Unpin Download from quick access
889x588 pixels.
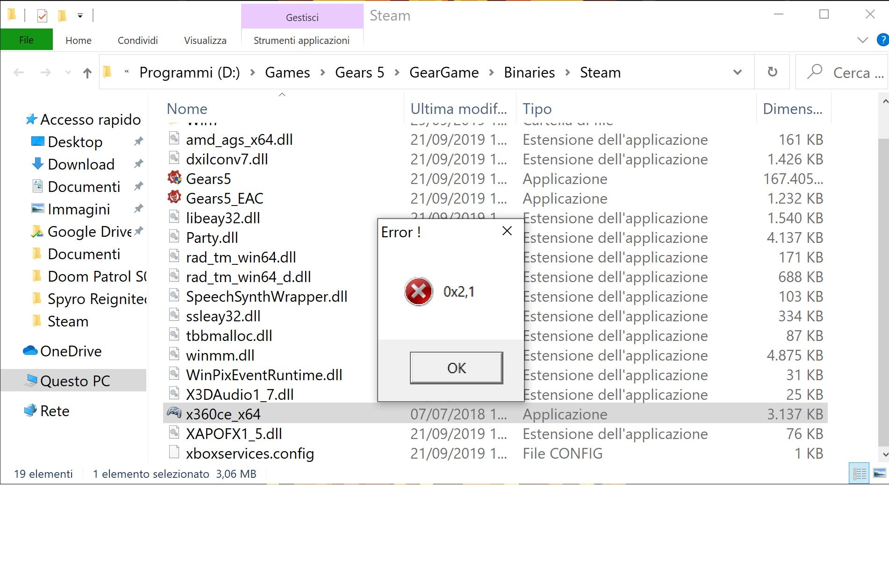point(138,163)
